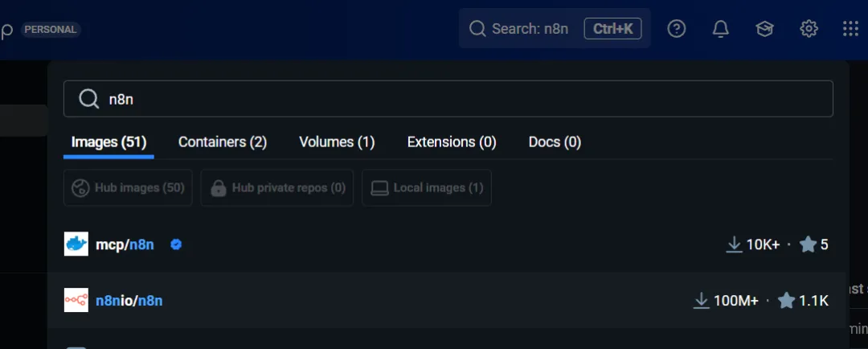
Task: Click star icon for n8nio/n8n 1.1K
Action: (x=786, y=300)
